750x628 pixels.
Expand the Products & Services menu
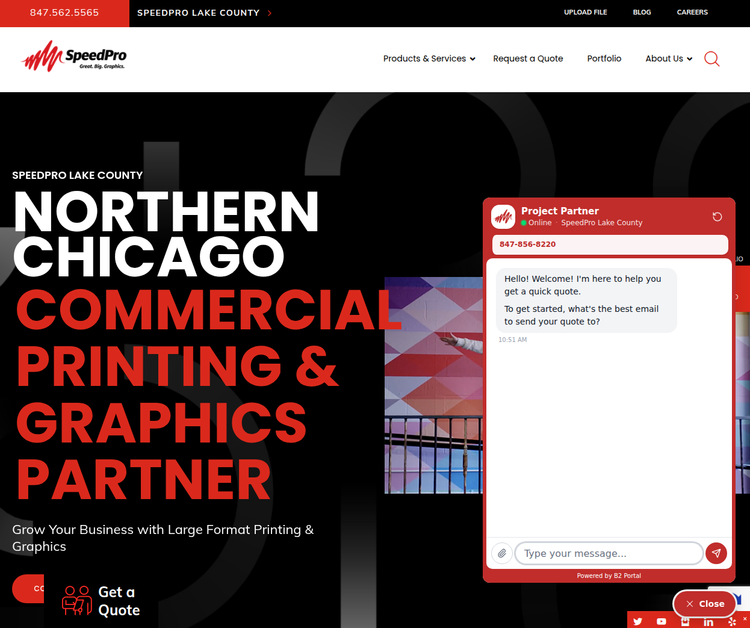click(x=429, y=59)
